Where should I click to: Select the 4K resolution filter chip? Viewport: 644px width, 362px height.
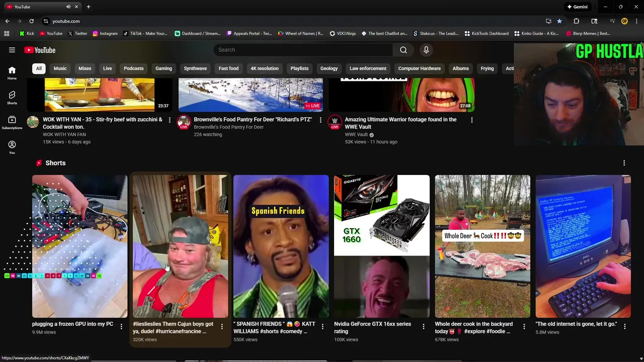click(265, 68)
